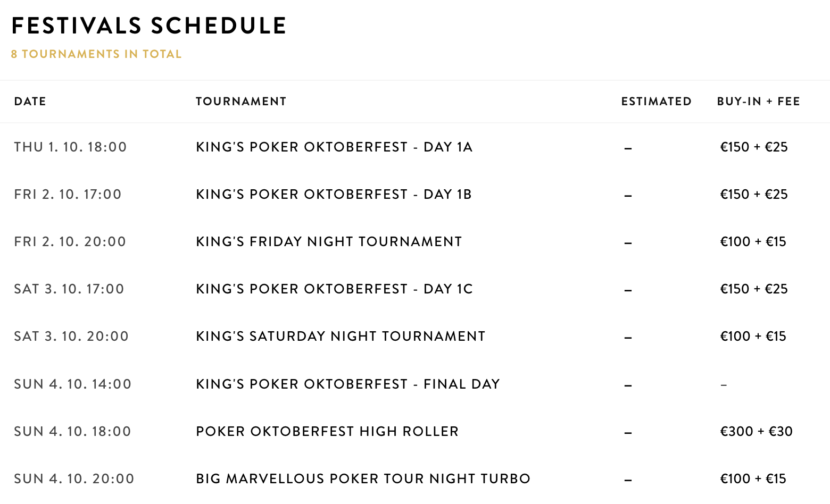830x504 pixels.
Task: Click the 8 Tournaments in Total subtitle
Action: pos(96,54)
